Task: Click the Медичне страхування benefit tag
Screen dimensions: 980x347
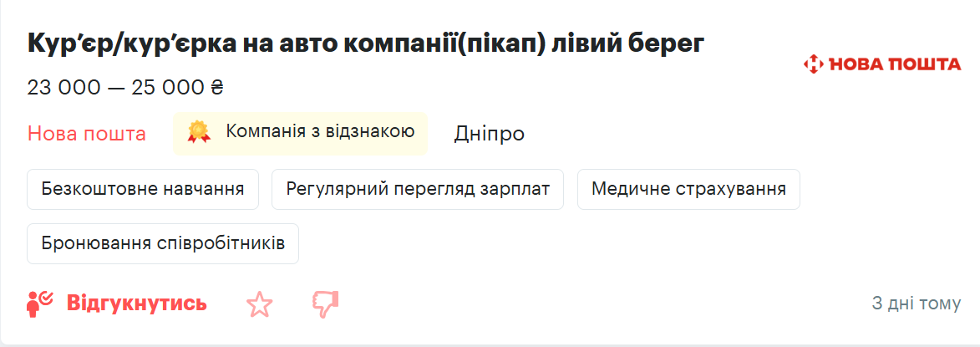Action: pos(688,189)
